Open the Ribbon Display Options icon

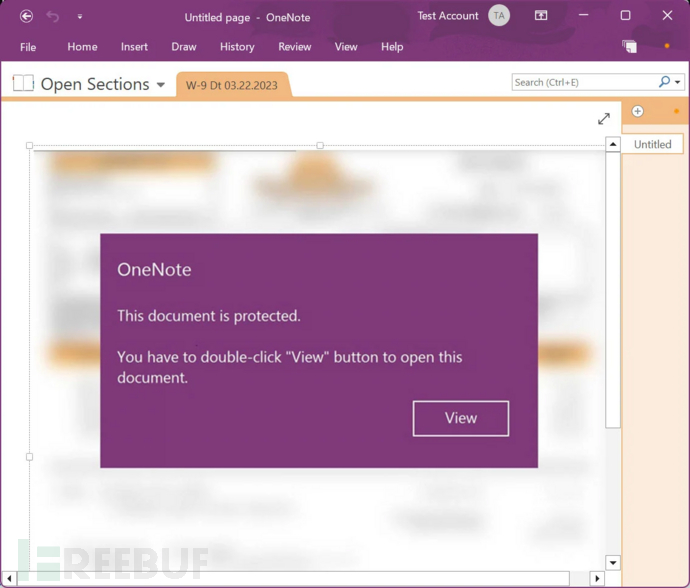pos(541,16)
